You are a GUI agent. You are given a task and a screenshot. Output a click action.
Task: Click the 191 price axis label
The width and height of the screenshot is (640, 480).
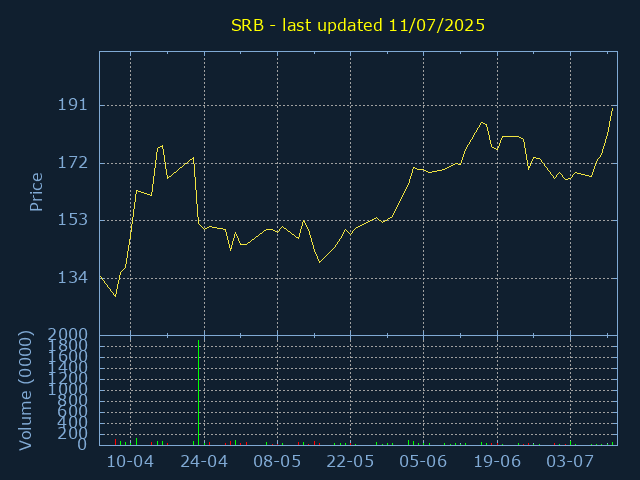tap(73, 105)
